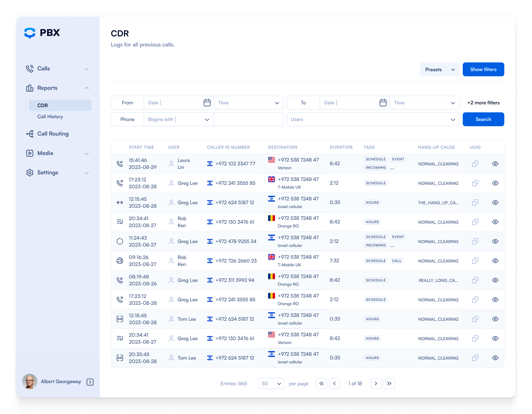View details of 11:24:43 Greg Lee call

pos(495,241)
